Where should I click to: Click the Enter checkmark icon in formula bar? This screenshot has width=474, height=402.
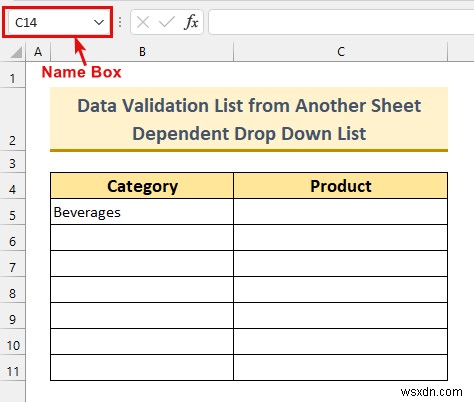tap(166, 22)
